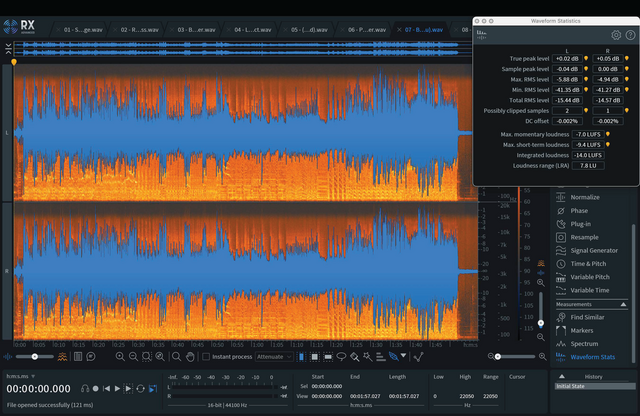Click the blue feather selection tool

[393, 356]
